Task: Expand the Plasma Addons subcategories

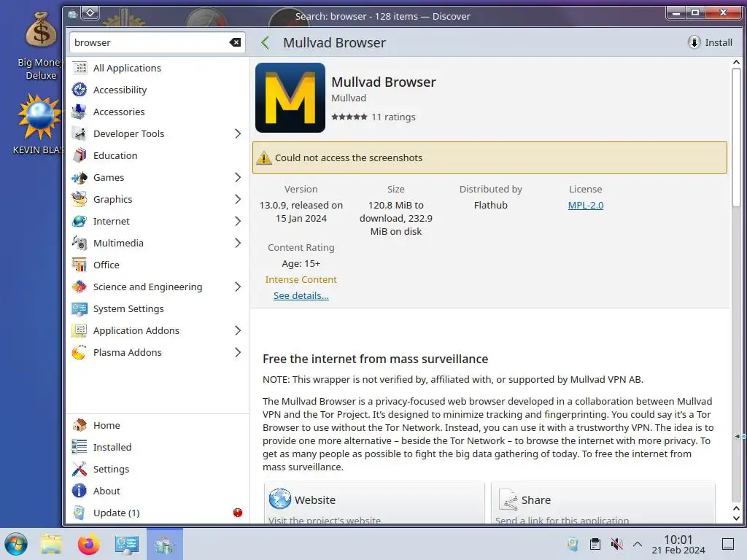Action: pyautogui.click(x=238, y=353)
